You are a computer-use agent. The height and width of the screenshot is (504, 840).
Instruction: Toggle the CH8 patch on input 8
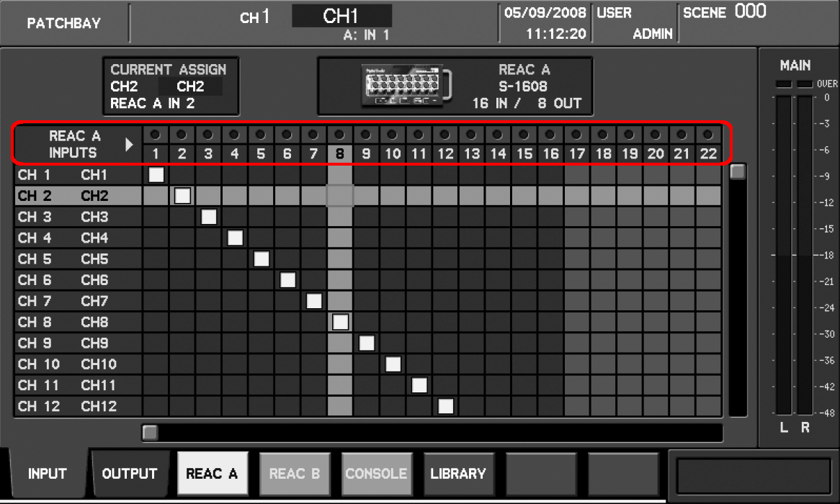click(x=339, y=321)
